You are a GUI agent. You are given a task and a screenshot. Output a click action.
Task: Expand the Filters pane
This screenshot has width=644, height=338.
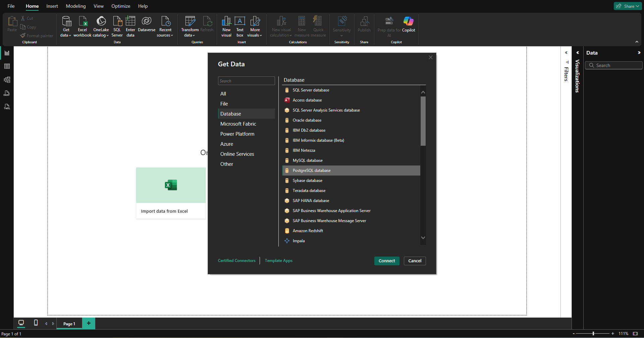tap(566, 53)
